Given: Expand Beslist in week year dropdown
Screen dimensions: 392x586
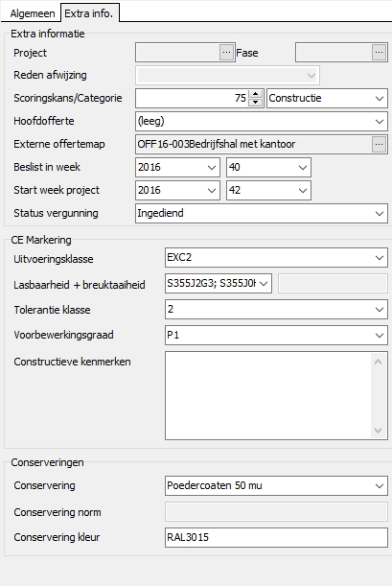Looking at the screenshot, I should [177, 168].
